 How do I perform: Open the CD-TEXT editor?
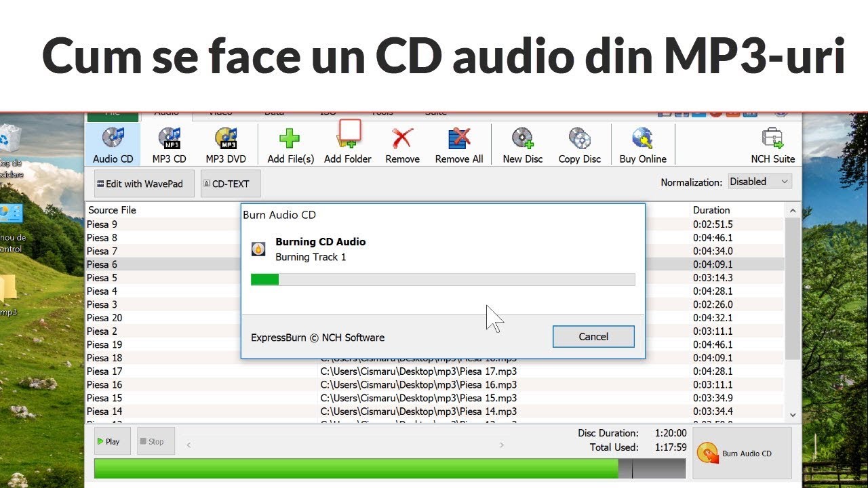click(x=231, y=184)
